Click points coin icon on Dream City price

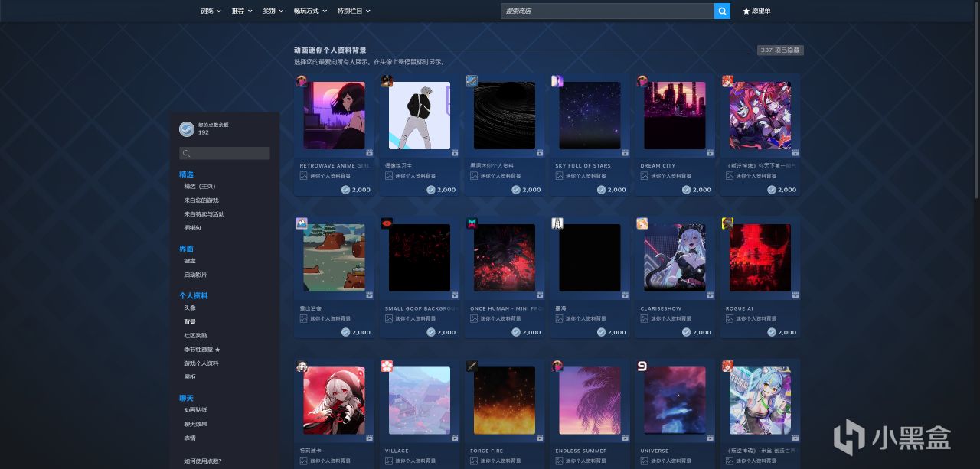(686, 190)
